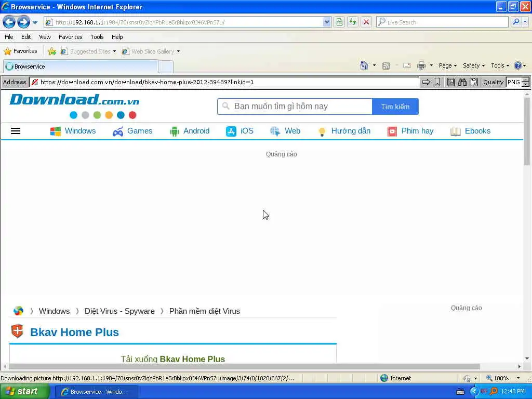
Task: Click the insecure lock icon beside Address
Action: (35, 82)
